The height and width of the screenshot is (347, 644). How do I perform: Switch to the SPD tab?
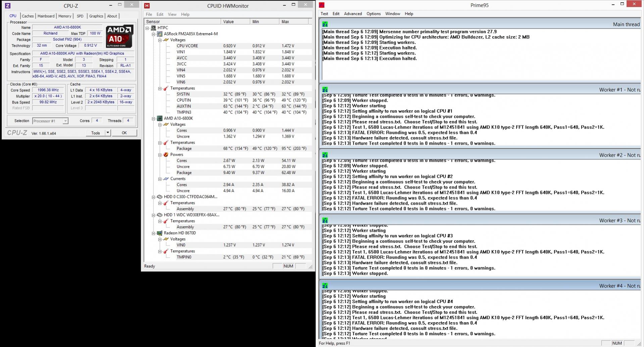pyautogui.click(x=80, y=16)
